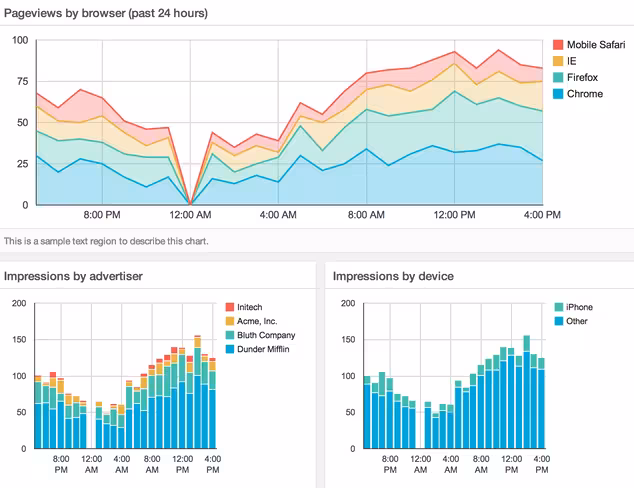This screenshot has height=488, width=634.
Task: Select the IE legend label
Action: click(x=571, y=61)
